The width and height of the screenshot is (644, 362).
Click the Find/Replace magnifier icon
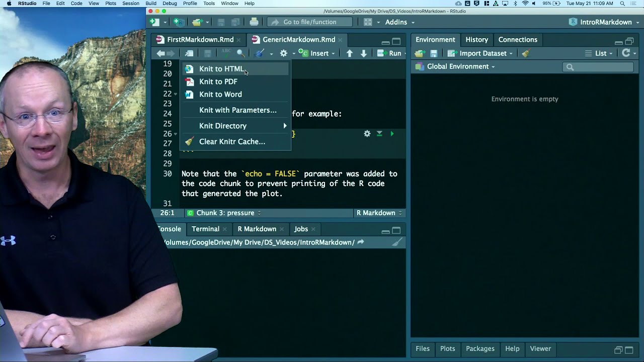[x=240, y=53]
